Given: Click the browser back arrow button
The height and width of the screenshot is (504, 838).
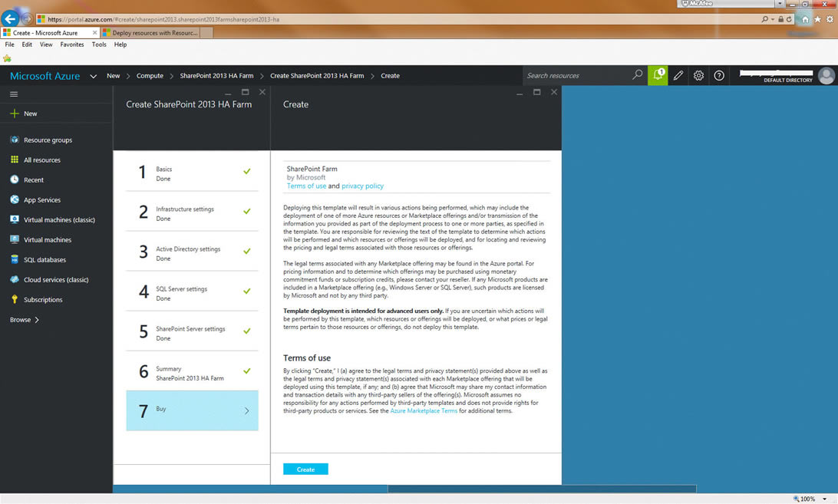Looking at the screenshot, I should coord(10,18).
